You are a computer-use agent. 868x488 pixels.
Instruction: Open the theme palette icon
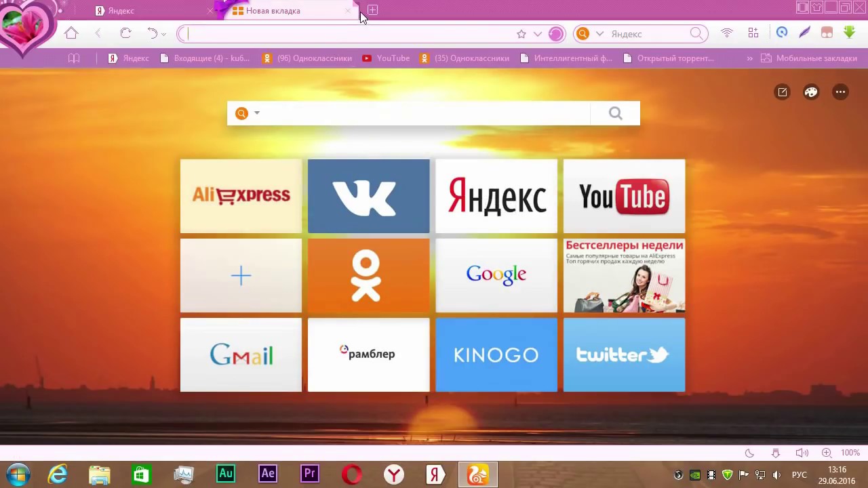click(x=811, y=92)
